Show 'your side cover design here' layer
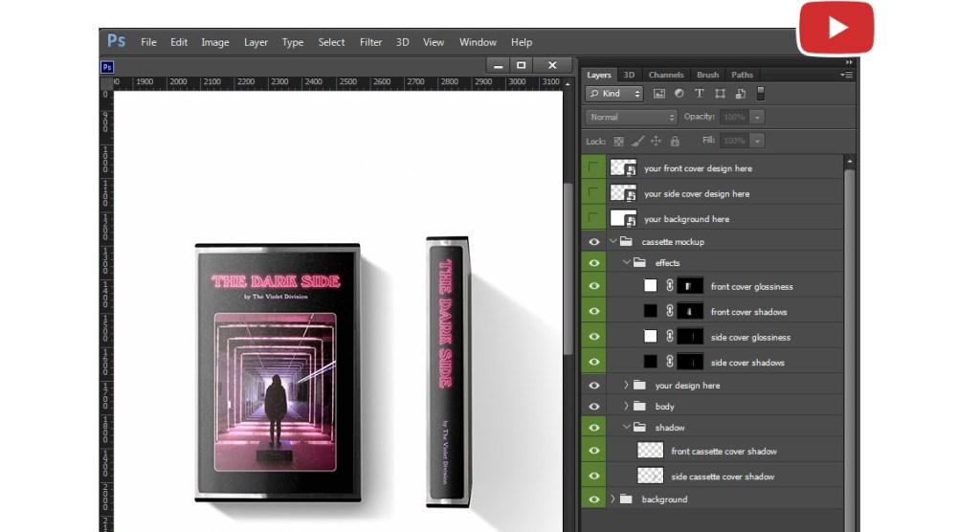This screenshot has height=532, width=980. click(593, 192)
